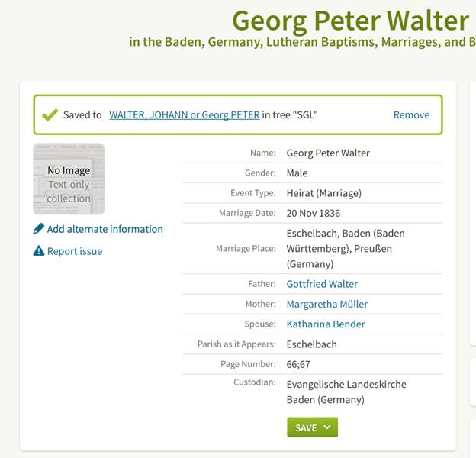Click the Eschelbach, Baden marriage place value
476x458 pixels.
pos(347,248)
